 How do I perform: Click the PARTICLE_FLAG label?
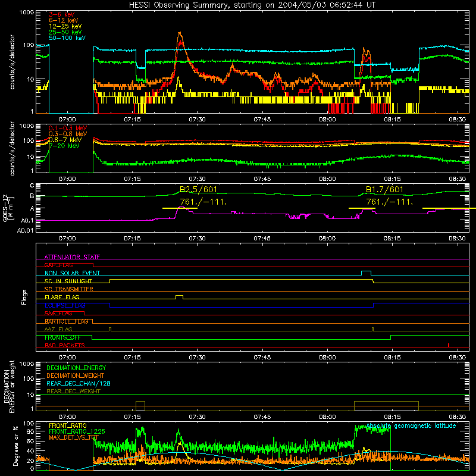click(x=67, y=321)
